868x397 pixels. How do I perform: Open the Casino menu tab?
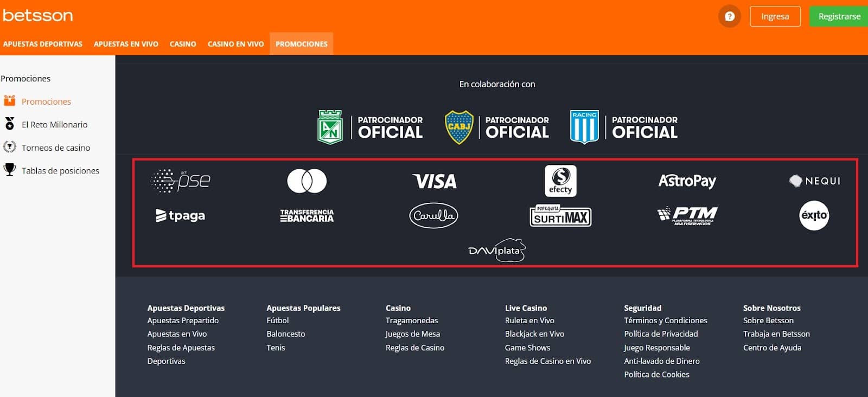[x=183, y=44]
